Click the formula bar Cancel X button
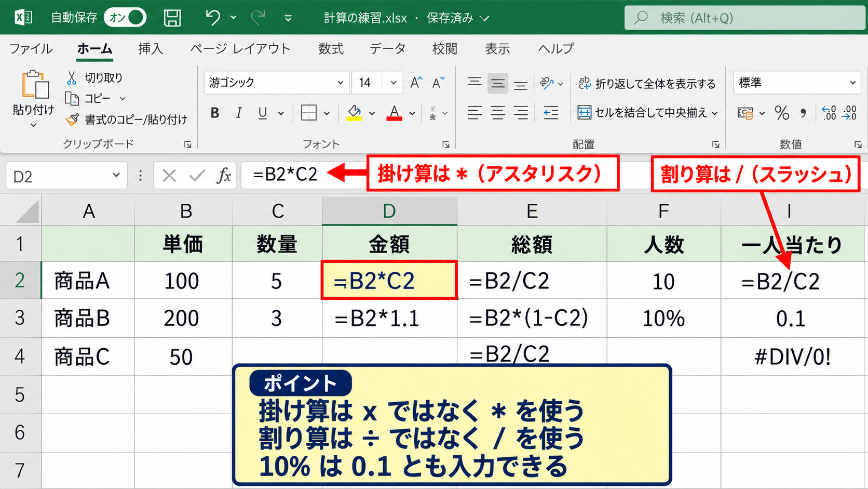 tap(169, 176)
